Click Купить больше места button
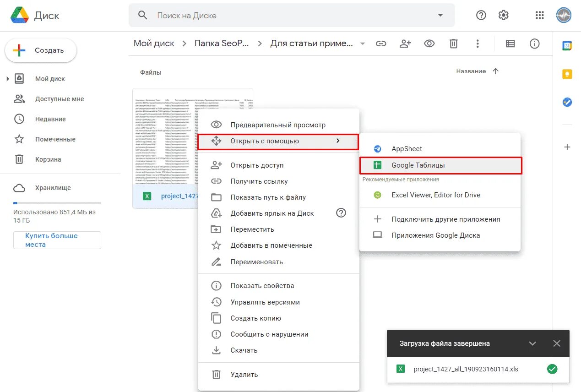Viewport: 581px width, 392px height. tap(57, 240)
